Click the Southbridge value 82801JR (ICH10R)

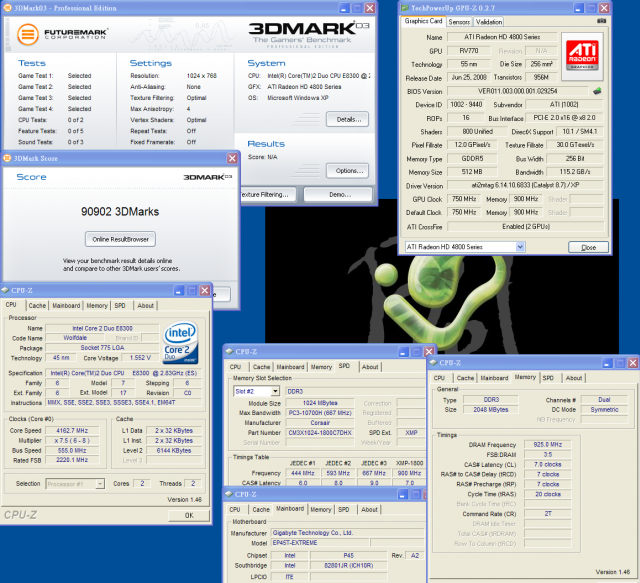click(348, 565)
